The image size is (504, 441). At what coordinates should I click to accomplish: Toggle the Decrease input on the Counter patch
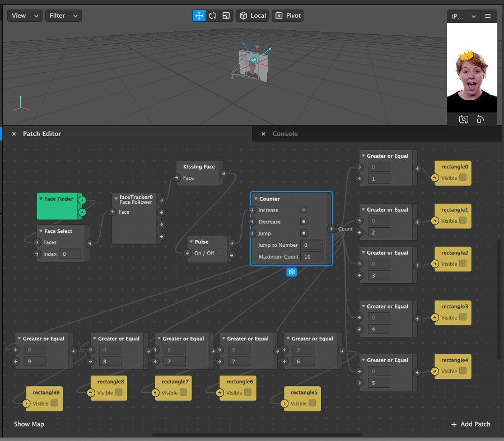point(303,221)
